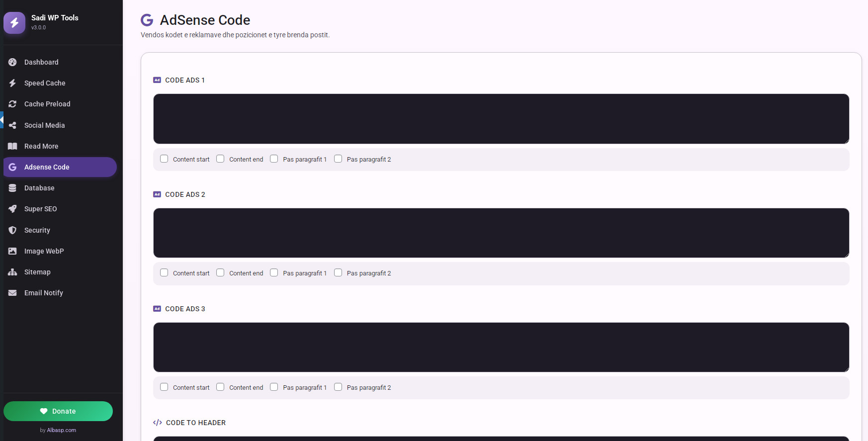
Task: Click into the CODE ADS 3 code field
Action: 501,347
